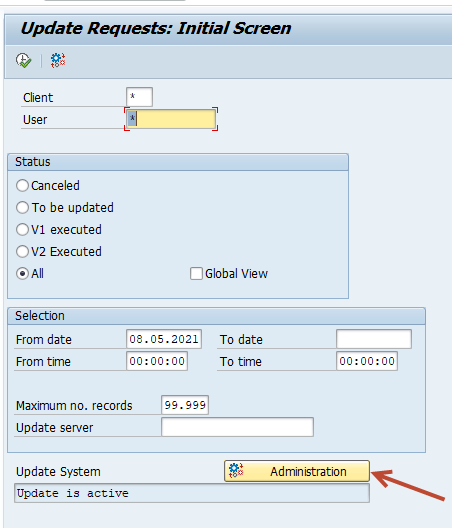This screenshot has width=452, height=528.
Task: Click the Status group box header
Action: (x=178, y=162)
